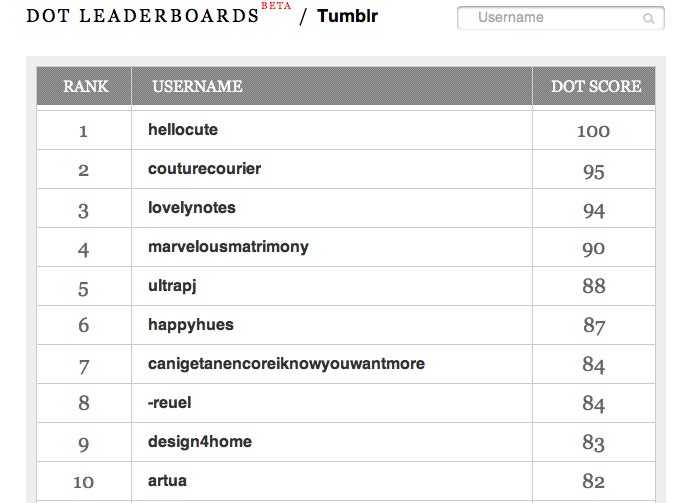Open the artua user profile
Image resolution: width=674 pixels, height=503 pixels.
[x=167, y=481]
